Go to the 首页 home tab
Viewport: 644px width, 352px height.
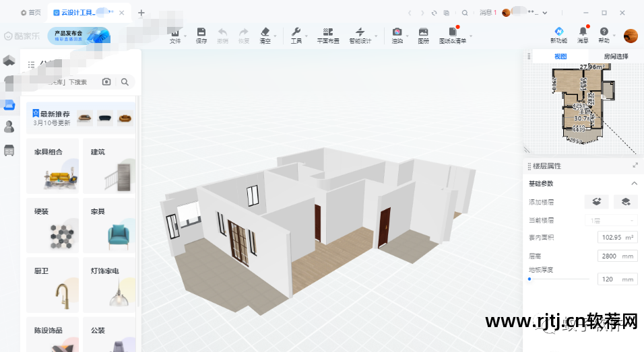click(x=31, y=13)
